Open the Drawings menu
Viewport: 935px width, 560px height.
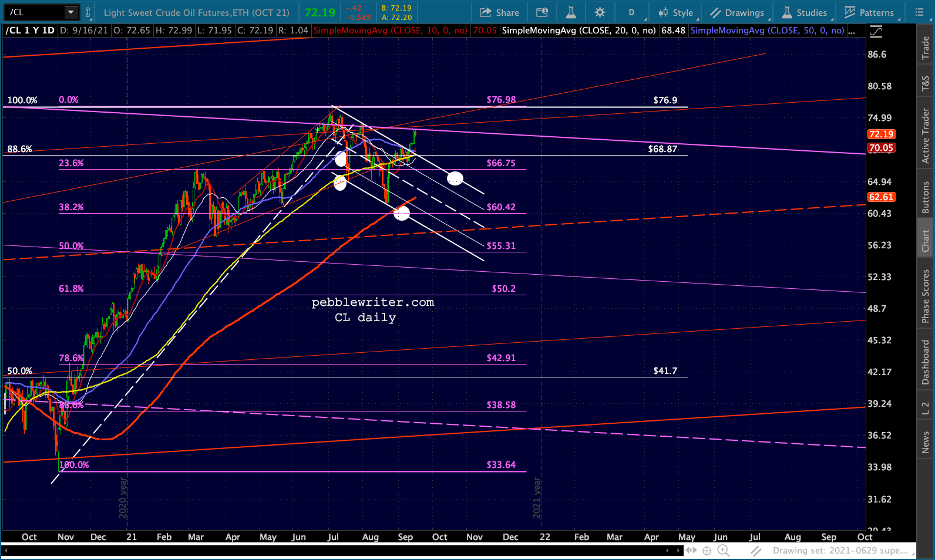[x=738, y=12]
